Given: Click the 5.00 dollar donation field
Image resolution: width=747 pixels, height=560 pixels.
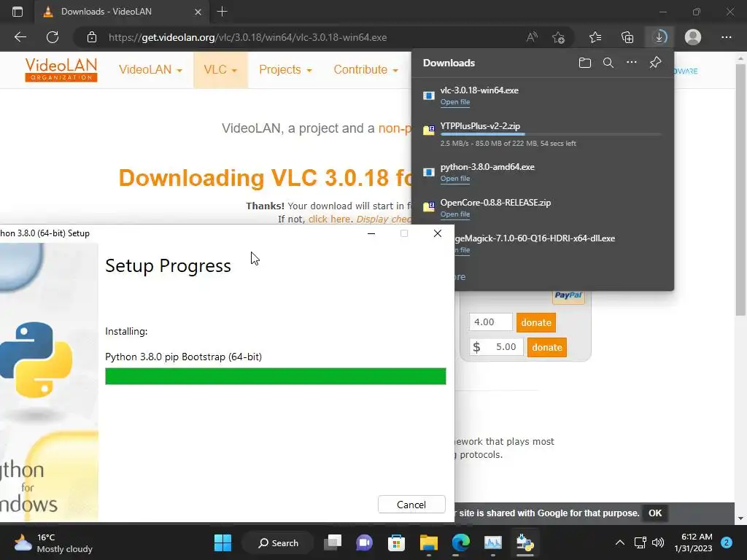Looking at the screenshot, I should (496, 346).
